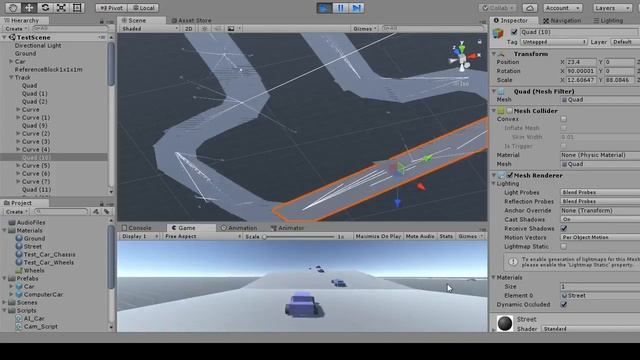640x360 pixels.
Task: Select the Scale tool
Action: point(61,8)
